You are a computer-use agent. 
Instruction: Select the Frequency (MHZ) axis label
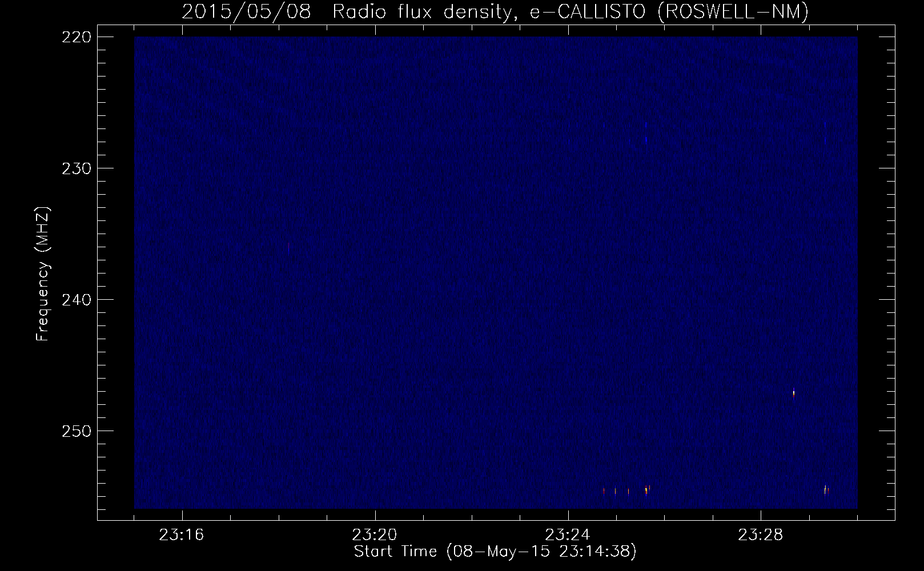click(x=43, y=274)
